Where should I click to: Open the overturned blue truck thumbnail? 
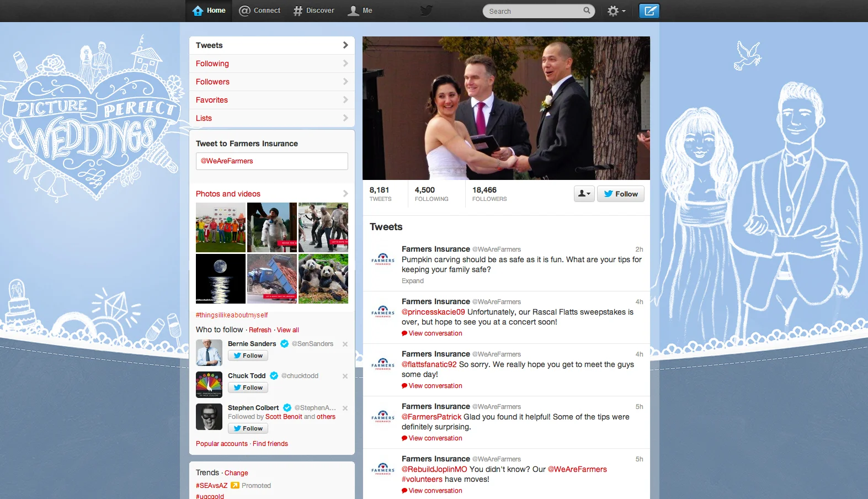click(272, 279)
